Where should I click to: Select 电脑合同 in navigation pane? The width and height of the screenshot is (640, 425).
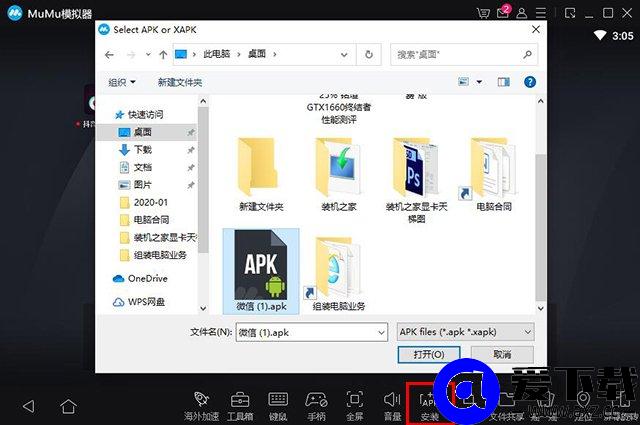(144, 220)
